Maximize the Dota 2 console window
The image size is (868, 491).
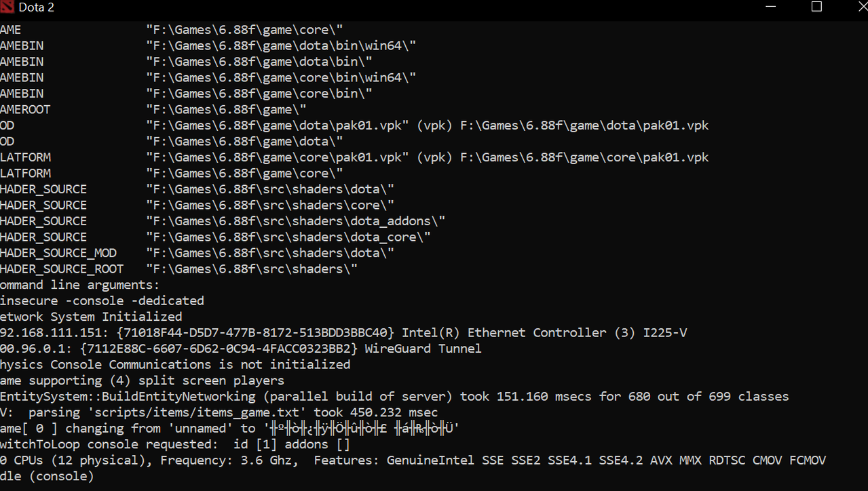[x=816, y=7]
